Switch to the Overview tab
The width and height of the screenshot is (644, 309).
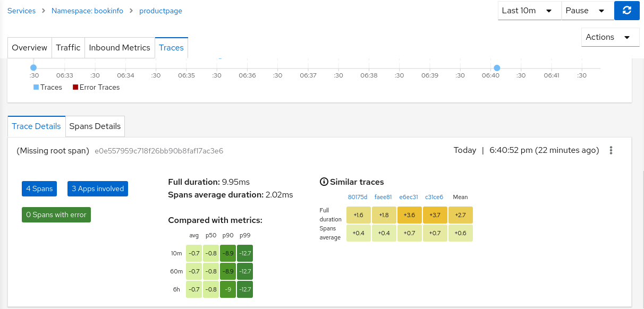30,48
